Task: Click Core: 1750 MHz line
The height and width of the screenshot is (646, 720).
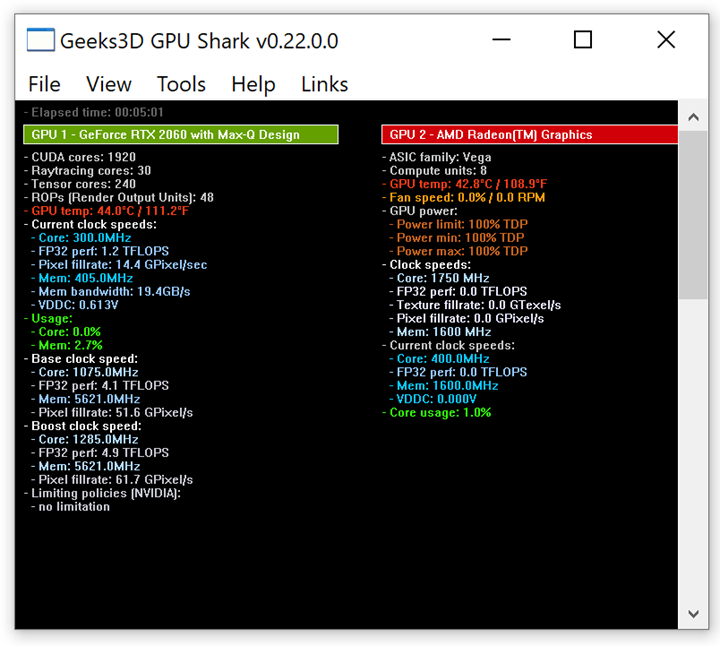Action: (x=439, y=278)
